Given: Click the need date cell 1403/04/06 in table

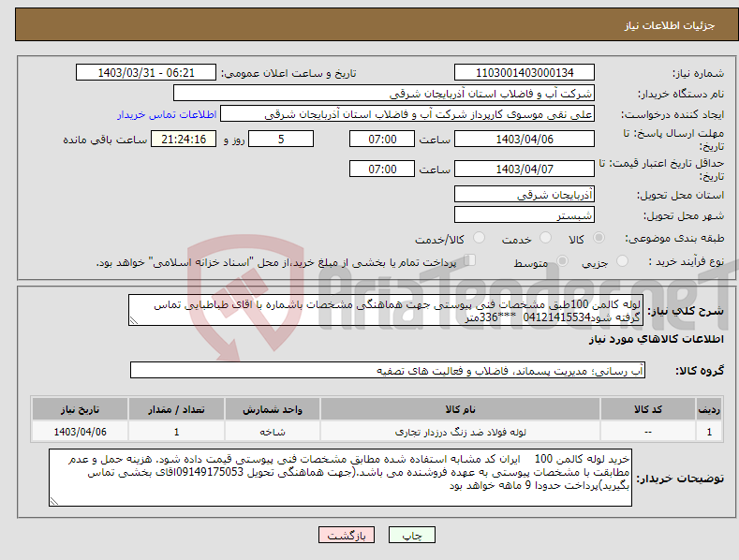Looking at the screenshot, I should pyautogui.click(x=80, y=432).
